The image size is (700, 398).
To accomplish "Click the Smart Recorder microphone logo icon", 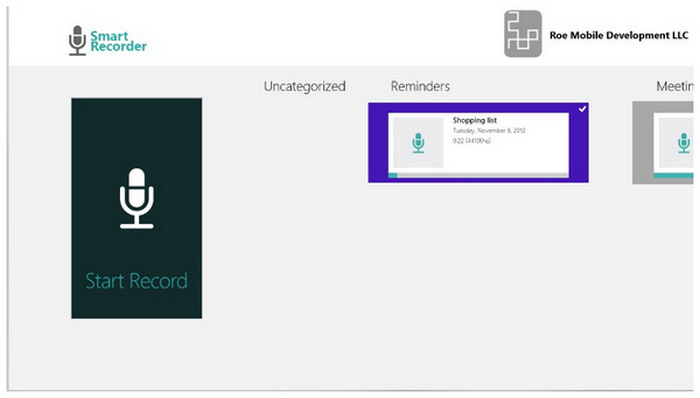I will coord(77,40).
